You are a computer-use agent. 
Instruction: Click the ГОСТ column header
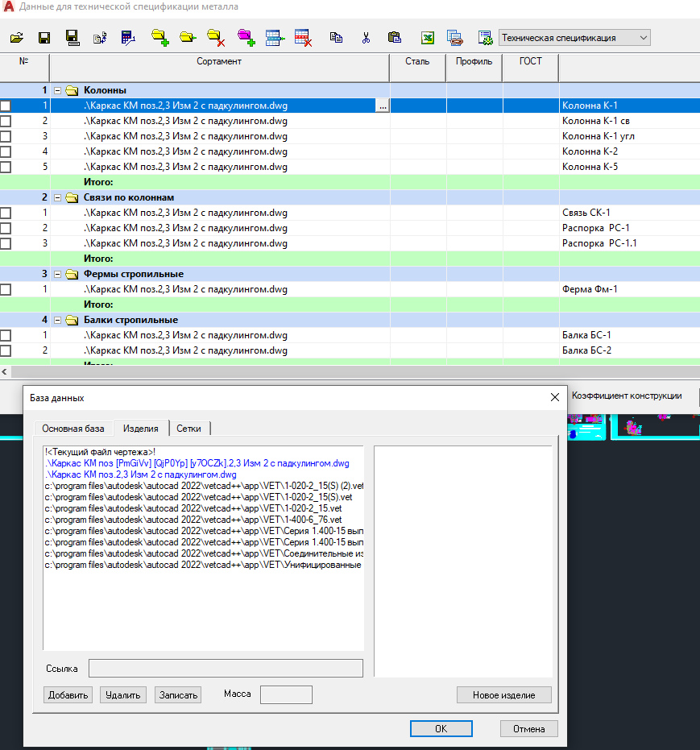(530, 68)
